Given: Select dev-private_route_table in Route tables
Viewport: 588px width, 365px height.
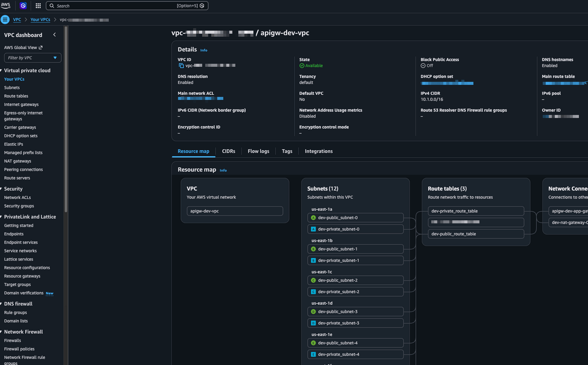Looking at the screenshot, I should click(x=476, y=211).
